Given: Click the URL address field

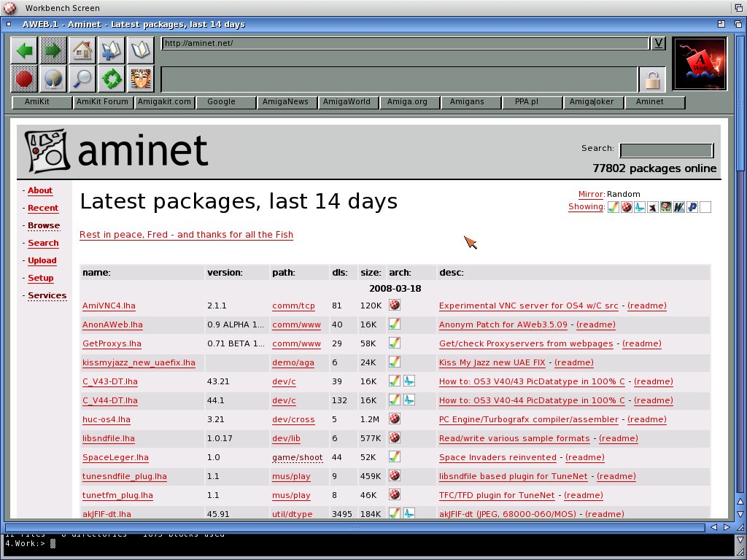Looking at the screenshot, I should pos(406,43).
